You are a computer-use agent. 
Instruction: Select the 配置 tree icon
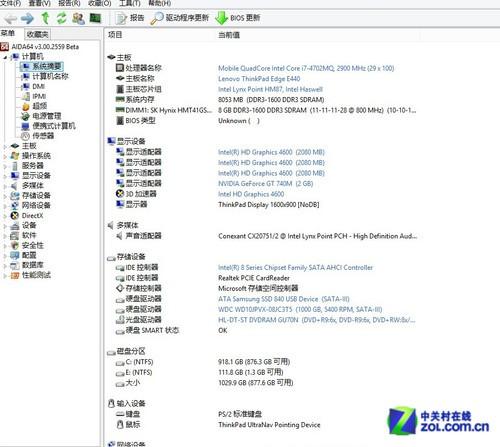[x=15, y=256]
